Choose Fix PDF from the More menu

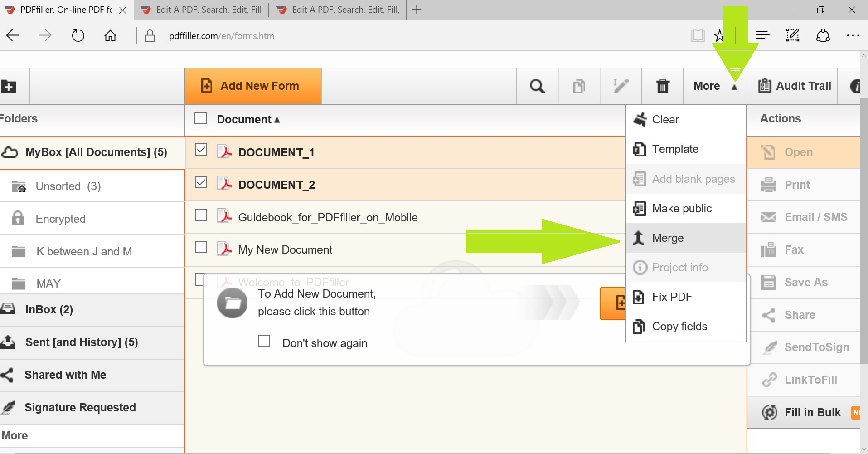click(x=685, y=297)
